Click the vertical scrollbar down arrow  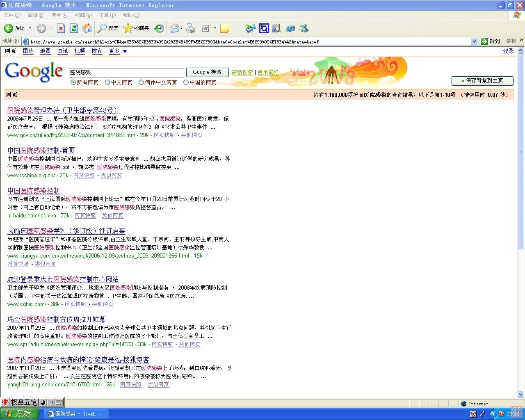pyautogui.click(x=521, y=394)
